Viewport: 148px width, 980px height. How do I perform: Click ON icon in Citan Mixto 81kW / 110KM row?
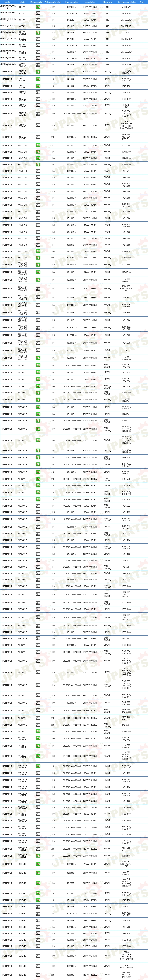click(x=38, y=65)
